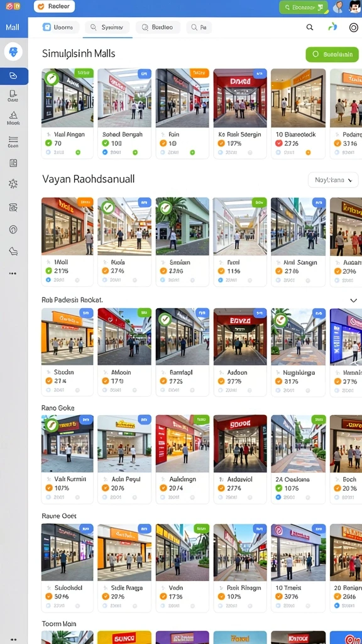Click the two-dot icon at the bottom of the sidebar

coord(14,640)
